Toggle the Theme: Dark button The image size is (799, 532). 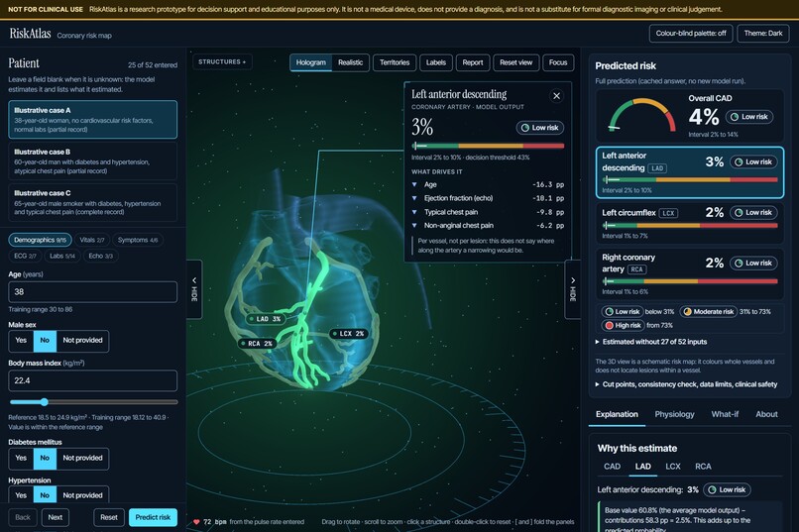coord(763,34)
